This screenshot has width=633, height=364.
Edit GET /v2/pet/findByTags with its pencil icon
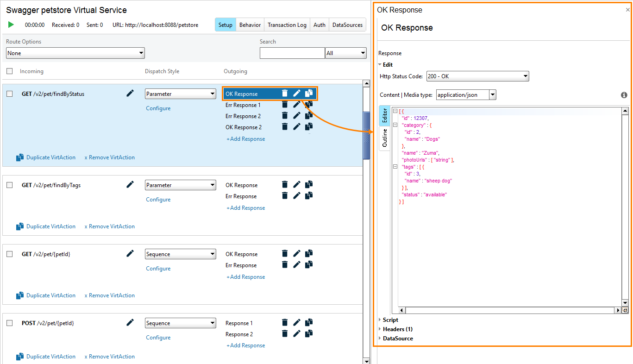[130, 184]
